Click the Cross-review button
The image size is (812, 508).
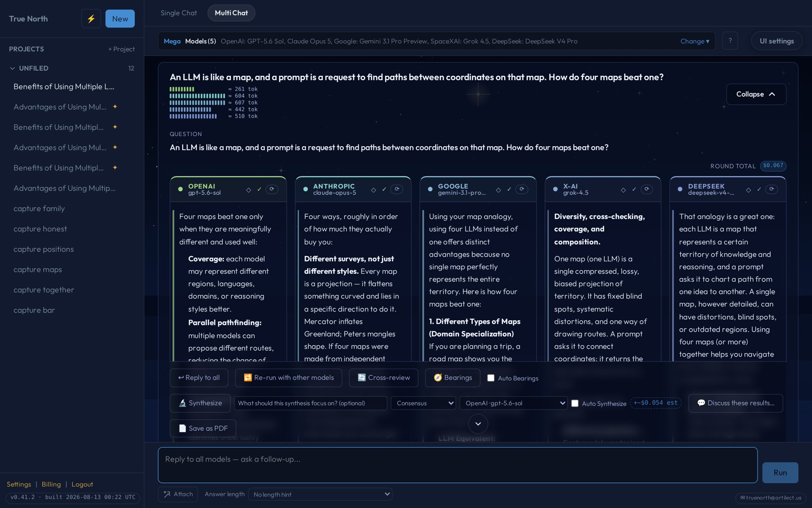pos(383,378)
